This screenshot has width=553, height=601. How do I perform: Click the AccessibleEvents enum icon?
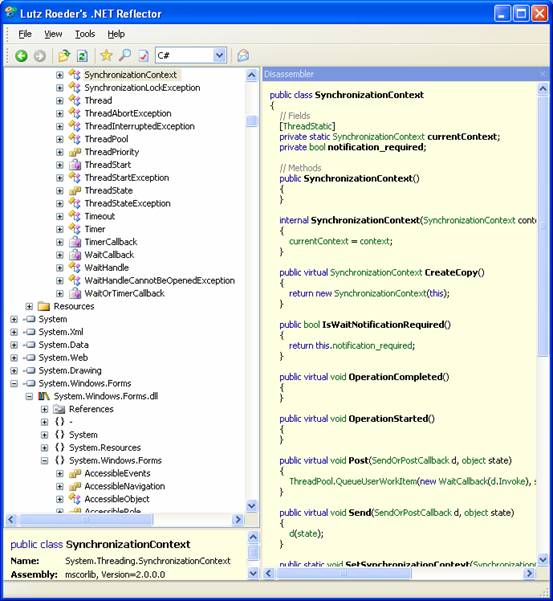pos(75,473)
